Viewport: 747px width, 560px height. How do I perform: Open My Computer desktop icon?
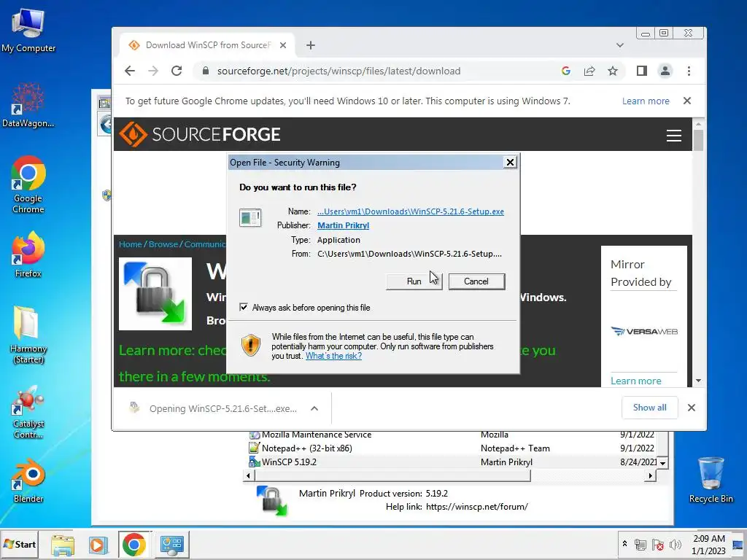tap(28, 31)
